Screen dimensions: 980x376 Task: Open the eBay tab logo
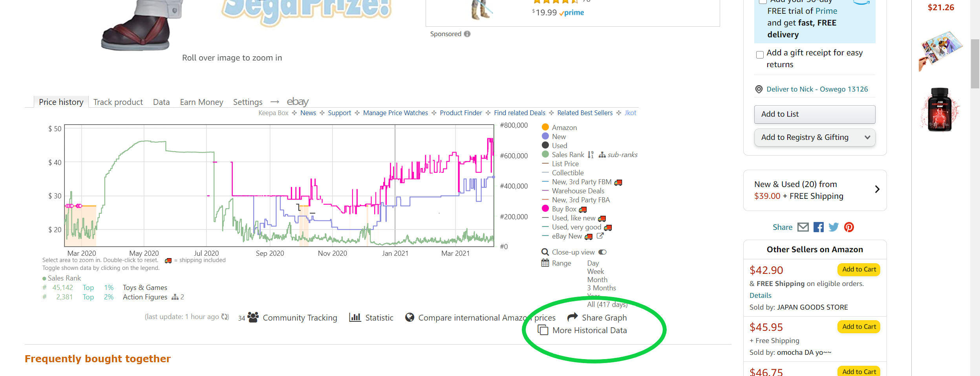pyautogui.click(x=298, y=102)
